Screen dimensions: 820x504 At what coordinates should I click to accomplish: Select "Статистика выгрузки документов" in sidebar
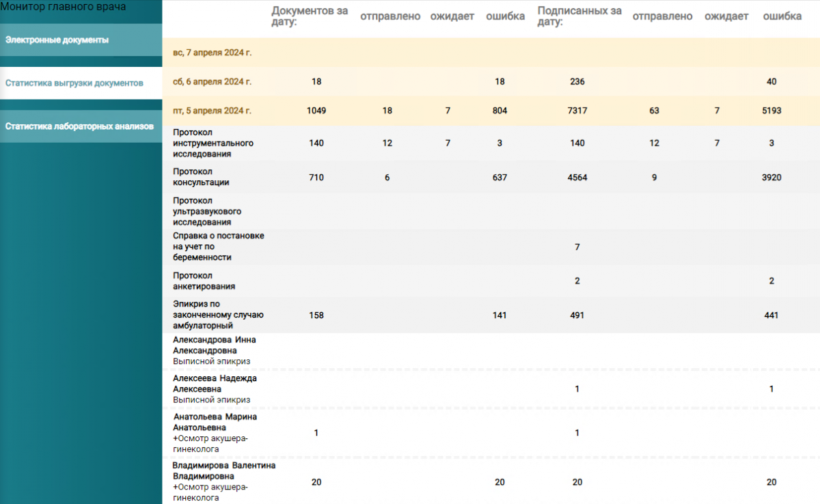coord(81,83)
